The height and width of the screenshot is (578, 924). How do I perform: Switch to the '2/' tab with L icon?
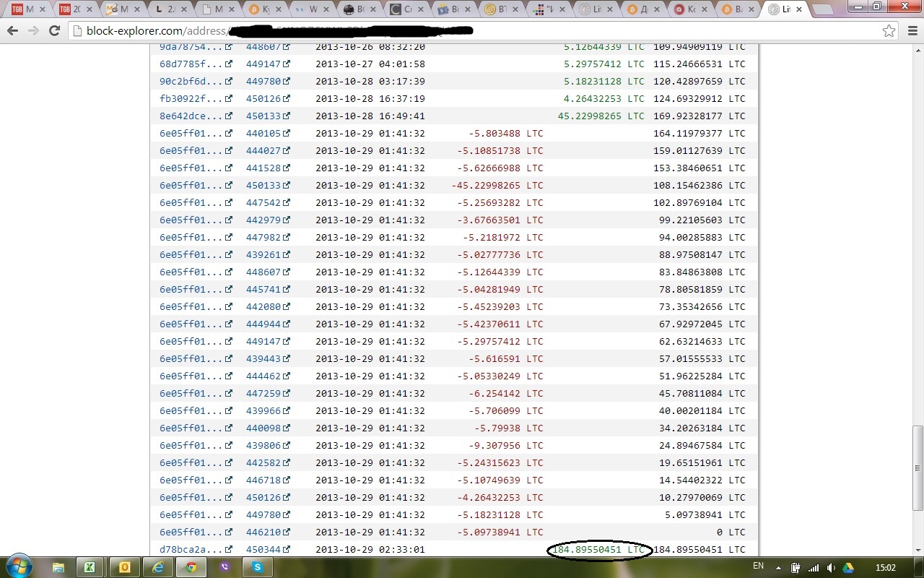pos(170,9)
